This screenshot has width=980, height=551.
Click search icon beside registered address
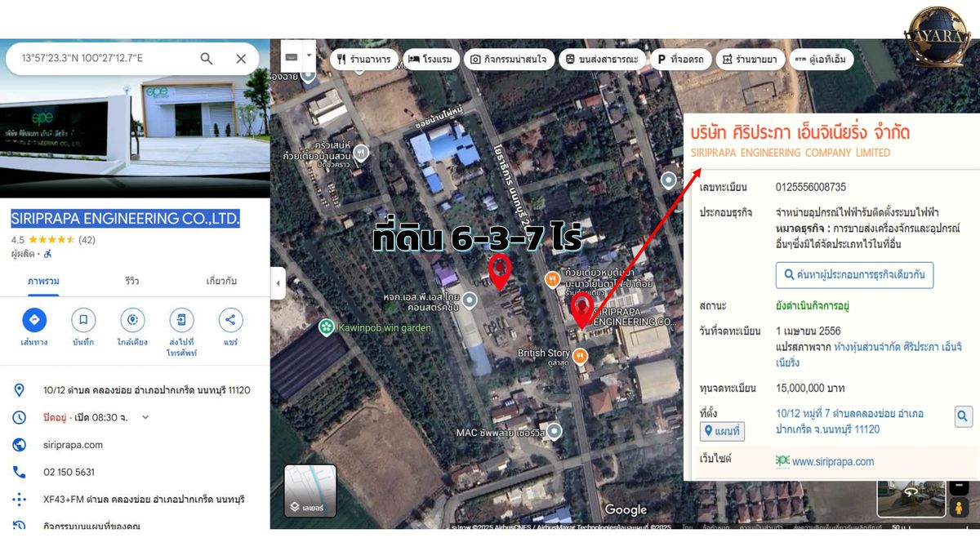964,417
